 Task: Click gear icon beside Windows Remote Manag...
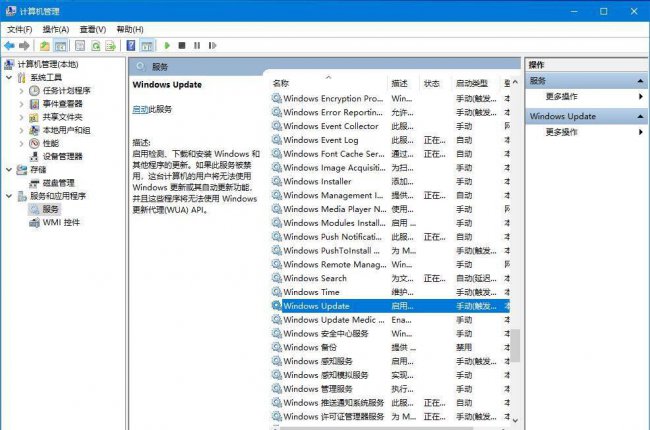pos(276,264)
